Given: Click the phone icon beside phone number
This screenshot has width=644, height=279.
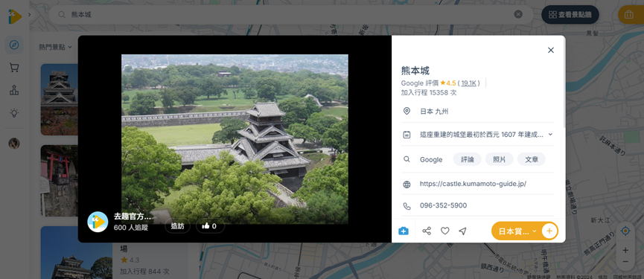Looking at the screenshot, I should coord(407,206).
